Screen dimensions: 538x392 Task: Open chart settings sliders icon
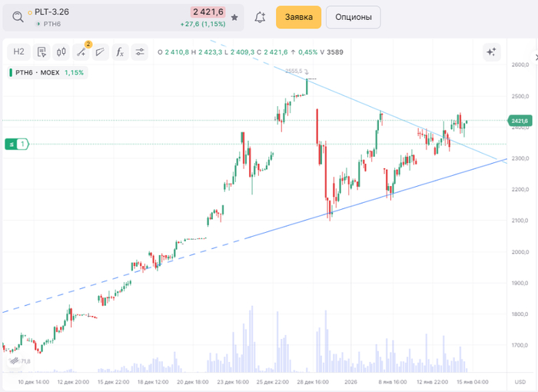pos(139,52)
